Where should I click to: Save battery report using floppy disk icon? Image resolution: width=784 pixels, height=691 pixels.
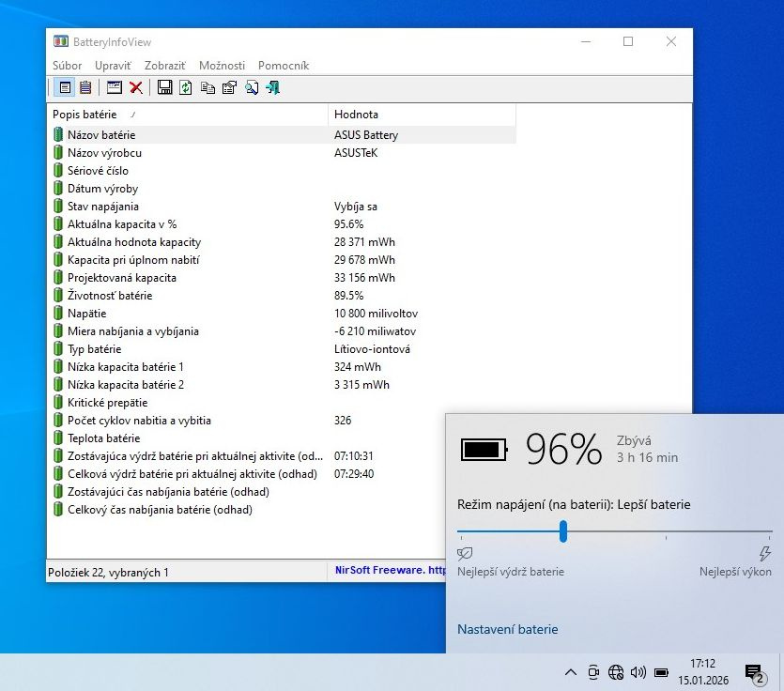pos(163,87)
